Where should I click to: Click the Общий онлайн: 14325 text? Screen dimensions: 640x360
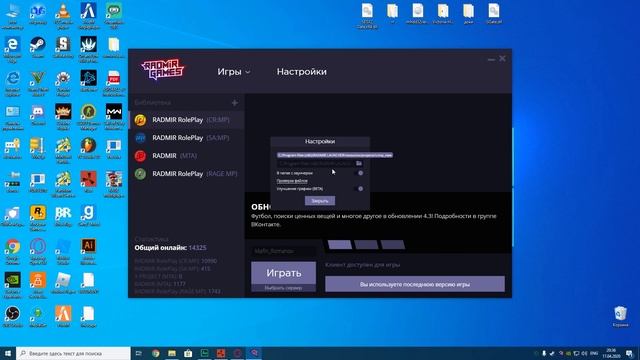tap(170, 248)
